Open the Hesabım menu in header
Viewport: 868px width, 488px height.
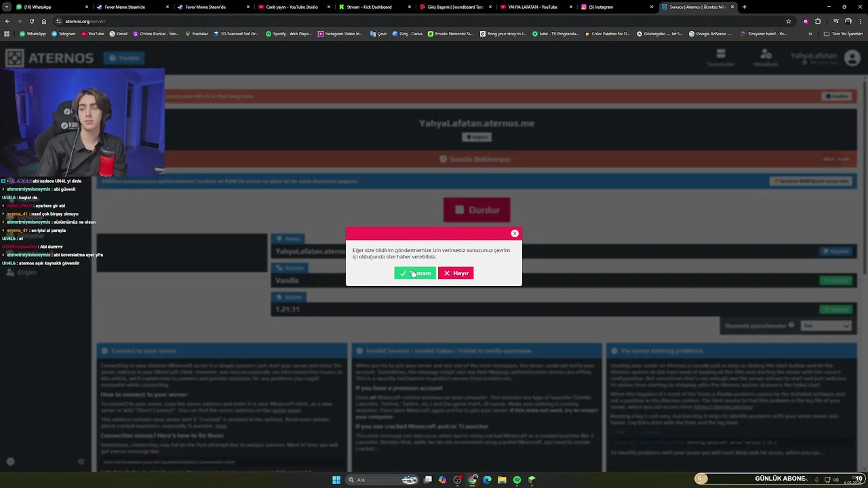click(766, 58)
